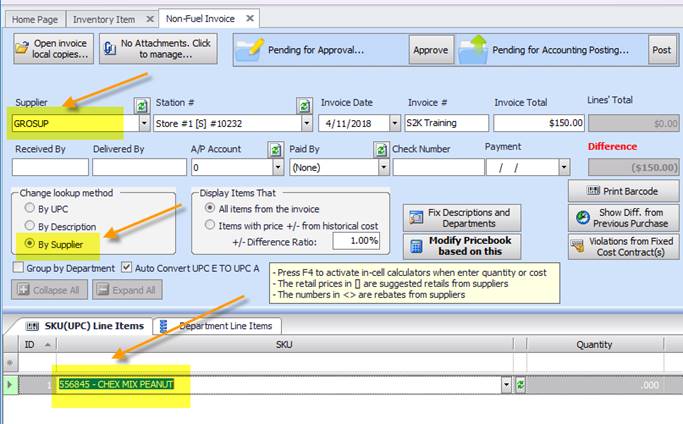Click the refresh icon beside A/P Account
The width and height of the screenshot is (683, 424).
pos(275,149)
